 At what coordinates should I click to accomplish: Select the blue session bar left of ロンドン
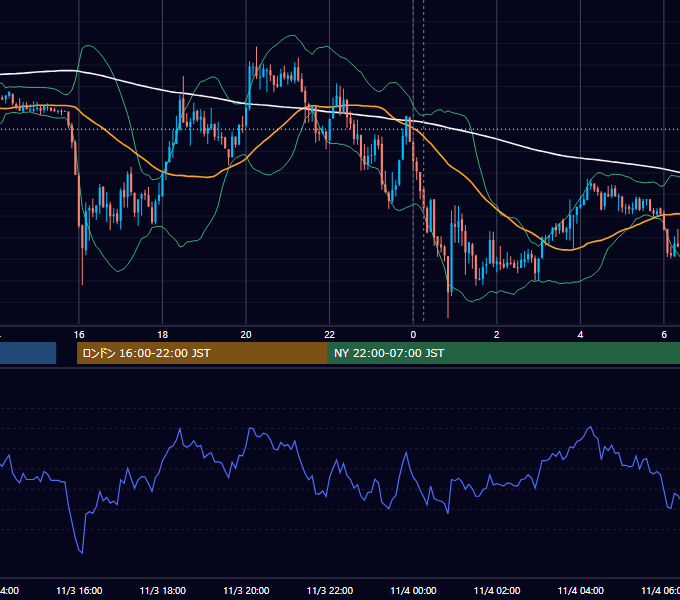(x=28, y=353)
